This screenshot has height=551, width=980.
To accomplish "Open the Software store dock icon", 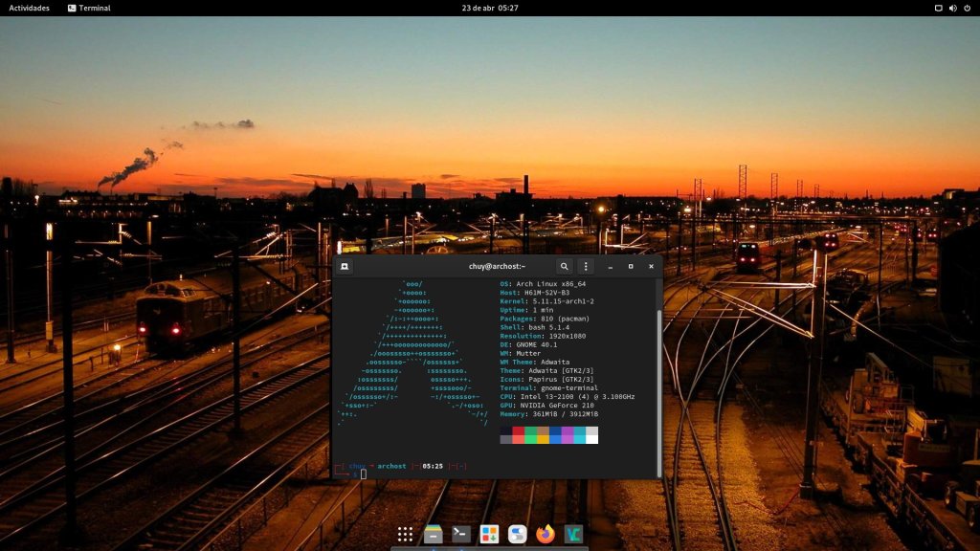I will pos(489,534).
